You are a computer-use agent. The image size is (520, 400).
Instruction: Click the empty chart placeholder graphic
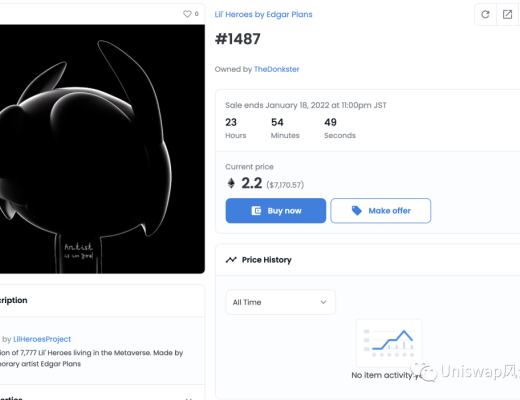click(389, 343)
